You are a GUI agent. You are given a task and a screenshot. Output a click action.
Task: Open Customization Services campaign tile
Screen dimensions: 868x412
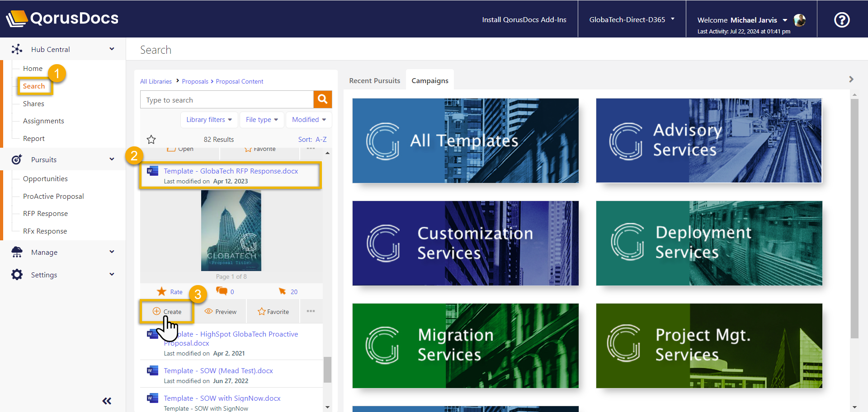[465, 243]
